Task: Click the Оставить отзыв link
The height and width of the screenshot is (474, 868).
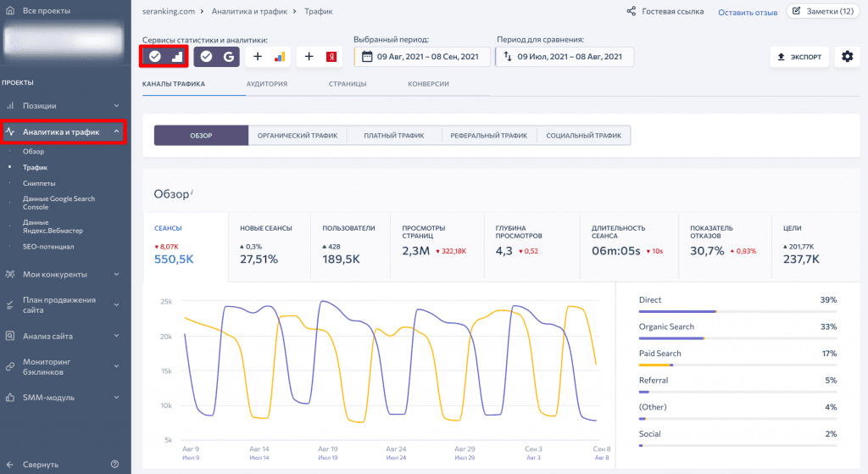Action: [x=748, y=12]
